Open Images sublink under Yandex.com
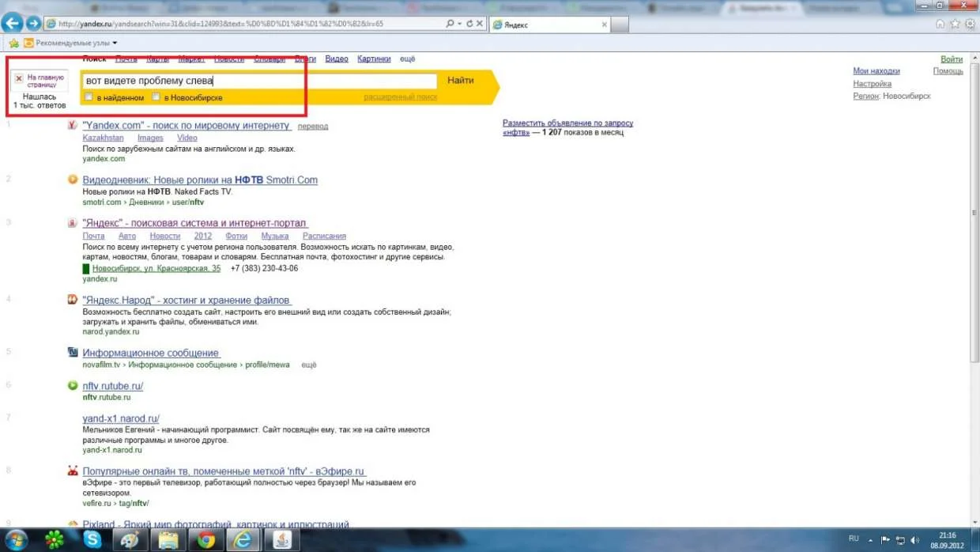Viewport: 980px width, 552px height. [x=150, y=138]
